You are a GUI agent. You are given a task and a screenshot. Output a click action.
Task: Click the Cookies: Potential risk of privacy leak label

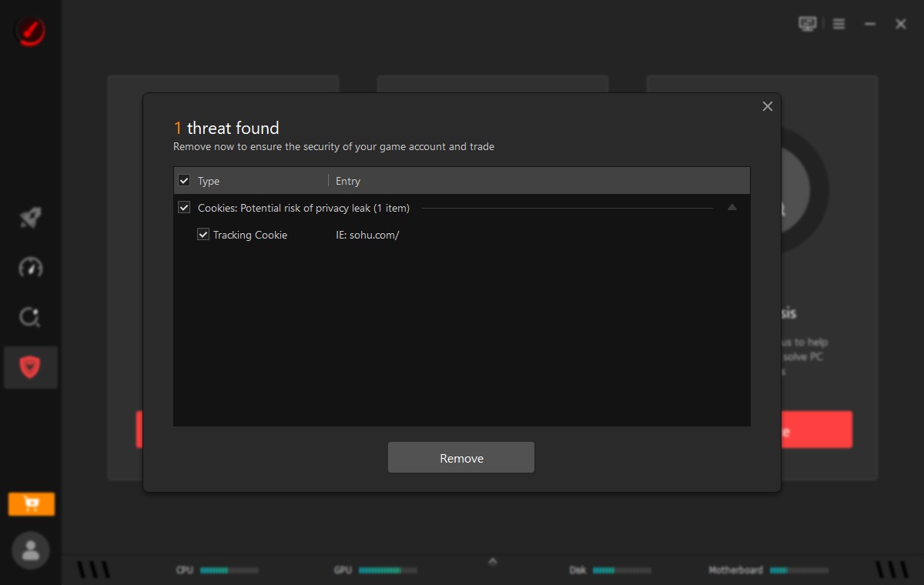point(303,209)
